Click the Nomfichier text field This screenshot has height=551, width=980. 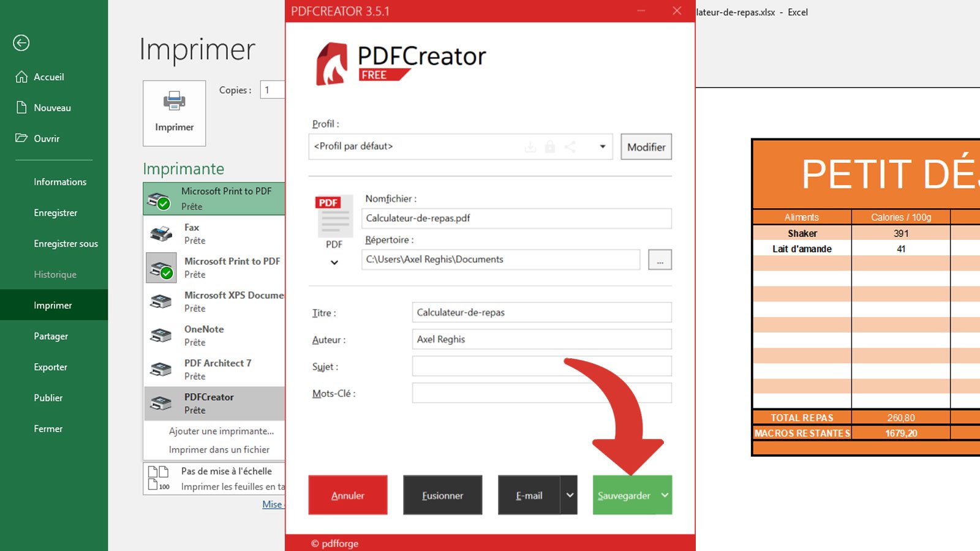click(x=516, y=219)
